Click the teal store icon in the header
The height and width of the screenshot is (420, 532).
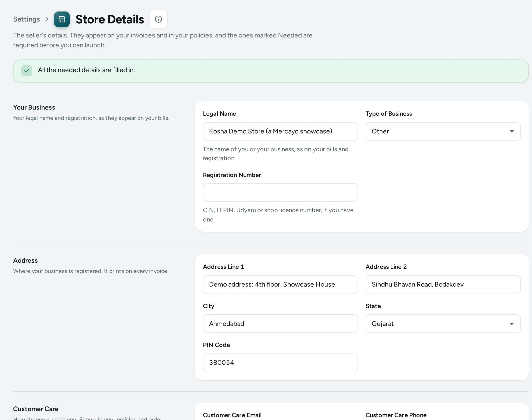62,19
